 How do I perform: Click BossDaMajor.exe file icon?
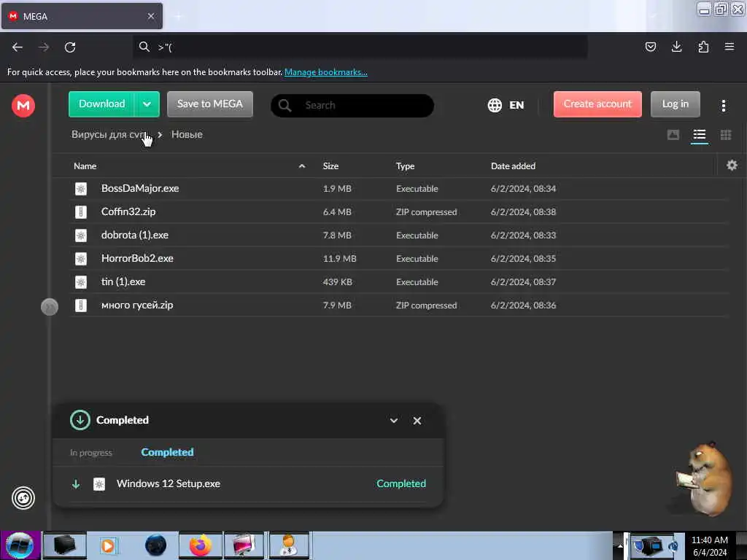tap(81, 189)
